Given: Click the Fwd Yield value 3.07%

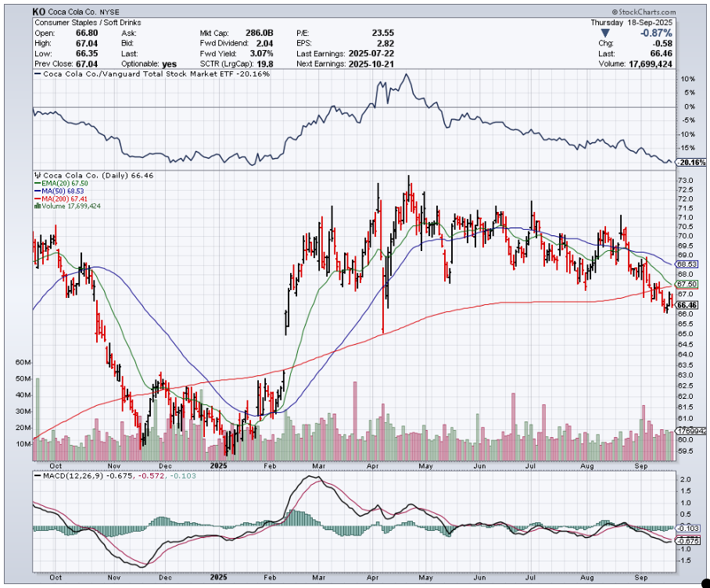Looking at the screenshot, I should [261, 54].
